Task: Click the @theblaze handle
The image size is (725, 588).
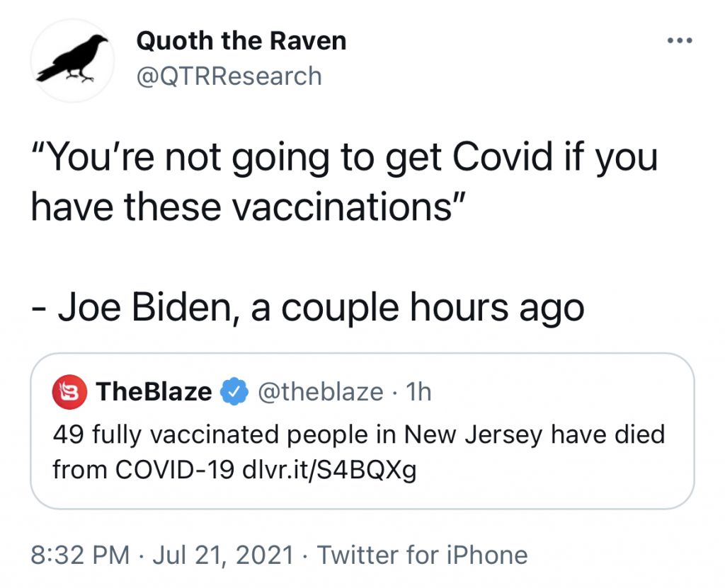Action: click(x=320, y=391)
